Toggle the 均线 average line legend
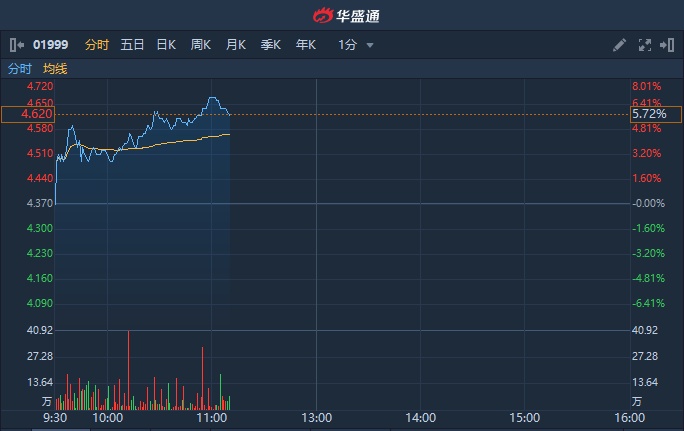Viewport: 684px width, 431px height. pyautogui.click(x=55, y=69)
